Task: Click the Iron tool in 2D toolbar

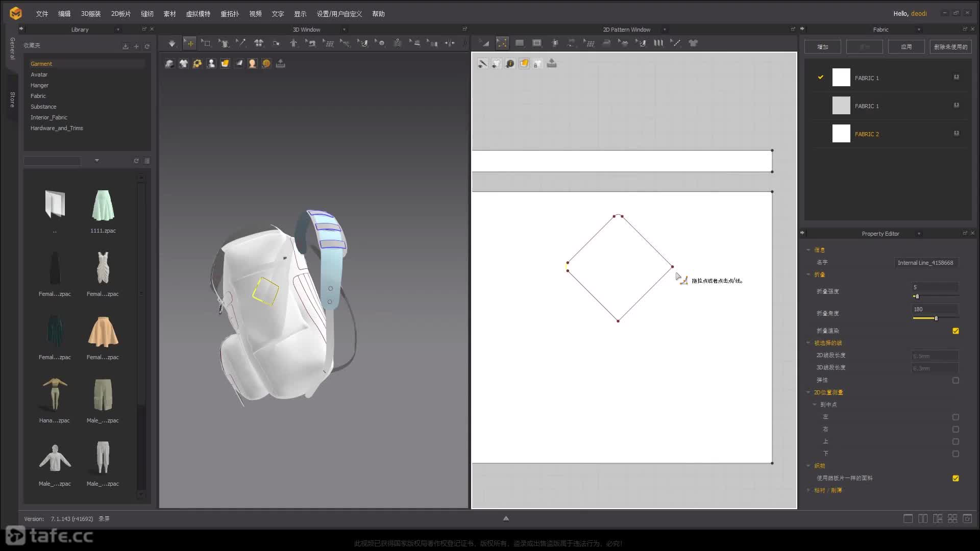Action: [x=606, y=43]
